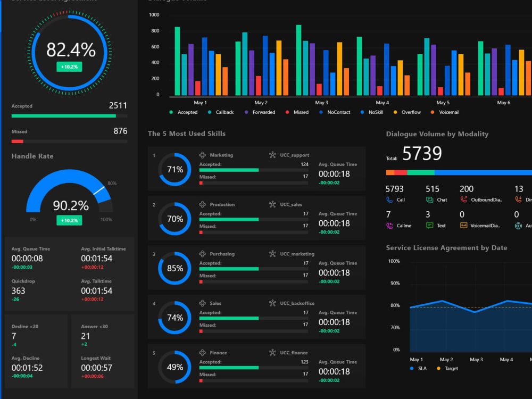Click the Marketing skill icon
This screenshot has width=532, height=399.
203,155
